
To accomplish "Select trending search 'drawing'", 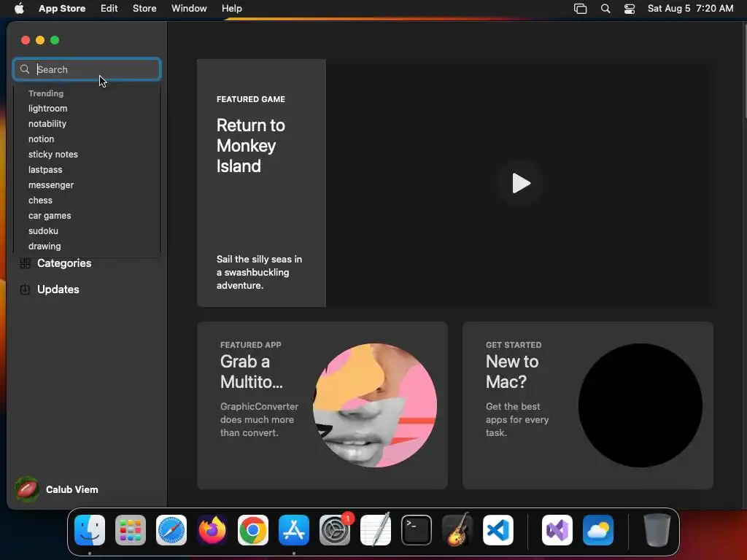I will 44,246.
